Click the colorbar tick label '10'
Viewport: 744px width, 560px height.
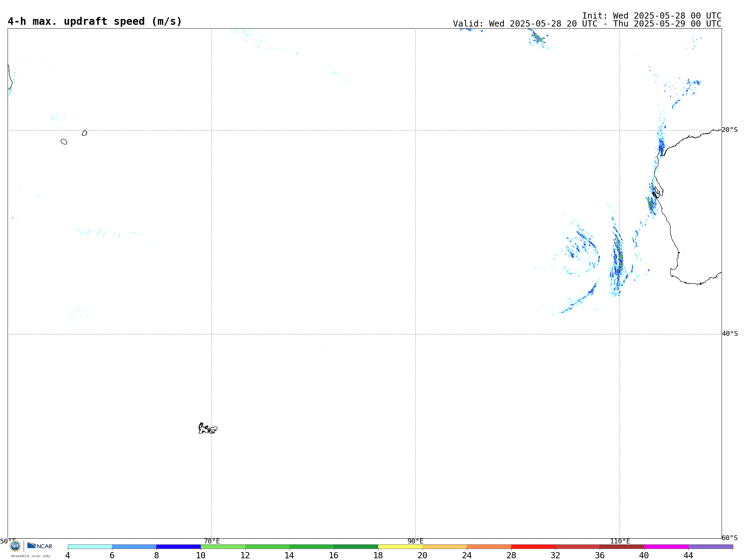pyautogui.click(x=201, y=556)
